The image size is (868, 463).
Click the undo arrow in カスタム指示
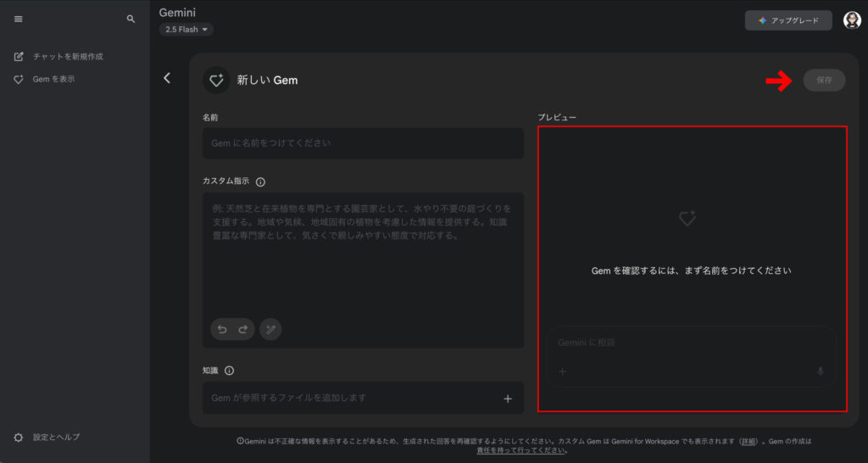click(x=222, y=329)
